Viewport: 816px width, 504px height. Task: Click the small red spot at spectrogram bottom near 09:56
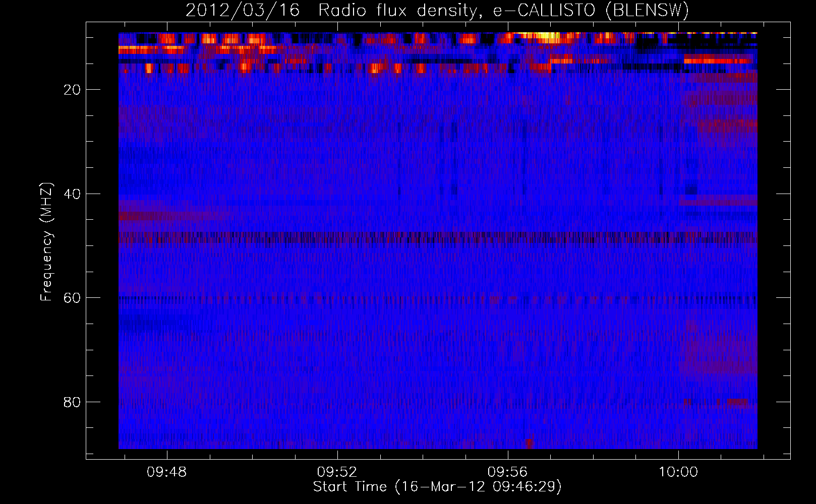tap(529, 444)
